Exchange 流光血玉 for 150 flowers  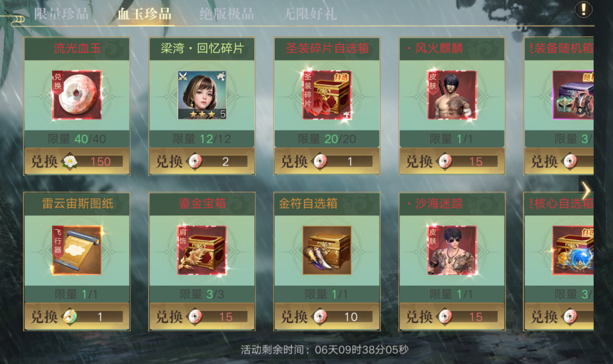[77, 161]
